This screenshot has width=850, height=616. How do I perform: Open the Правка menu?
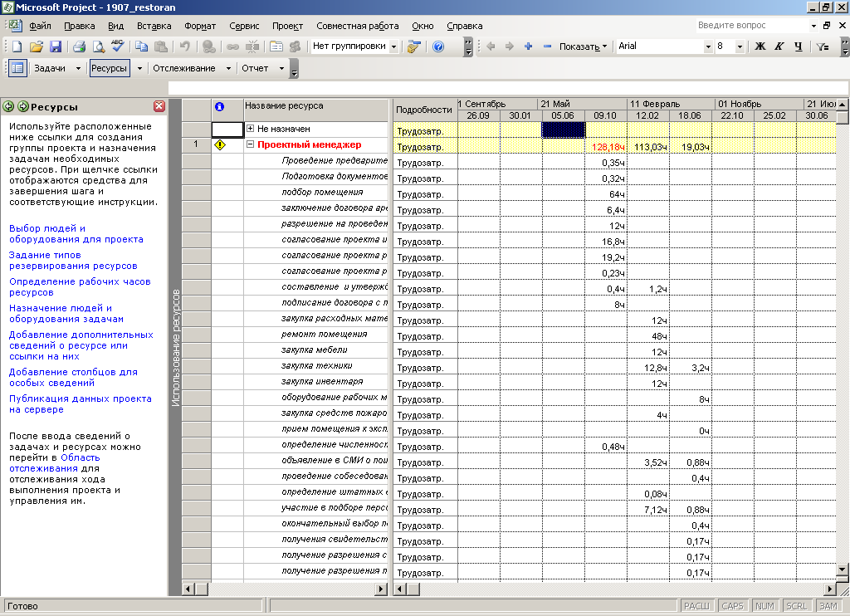[79, 26]
